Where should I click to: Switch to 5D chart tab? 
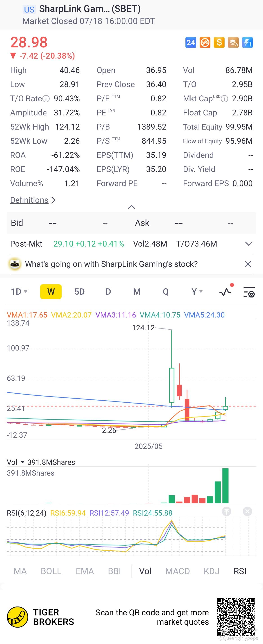(80, 291)
